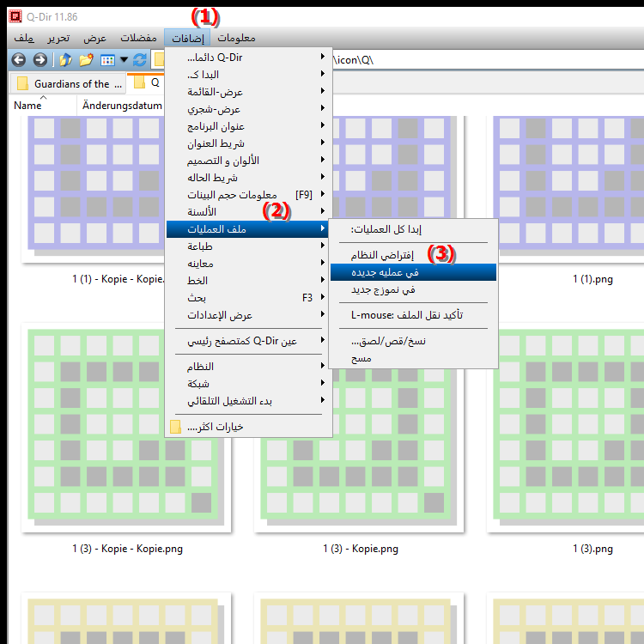
Task: Click the up one folder level icon
Action: pos(65,60)
